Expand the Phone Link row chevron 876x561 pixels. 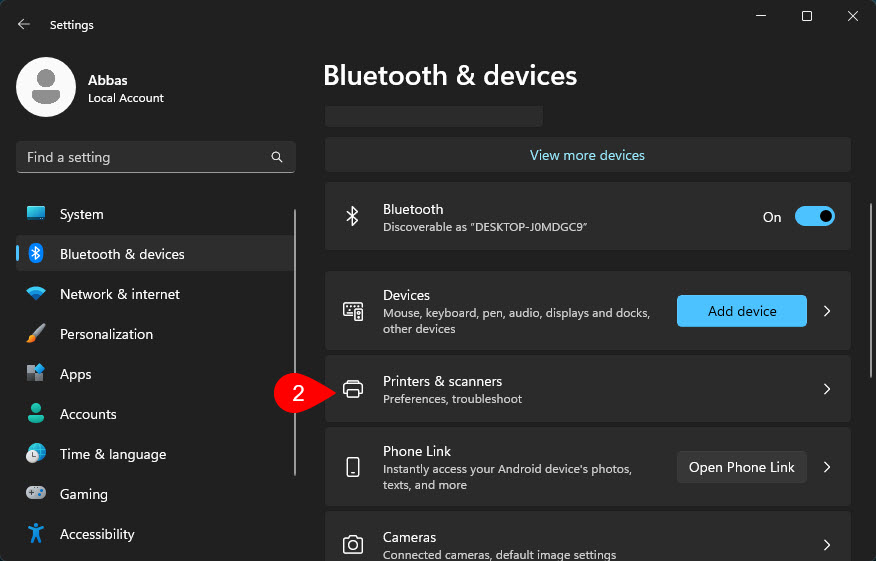(x=827, y=467)
